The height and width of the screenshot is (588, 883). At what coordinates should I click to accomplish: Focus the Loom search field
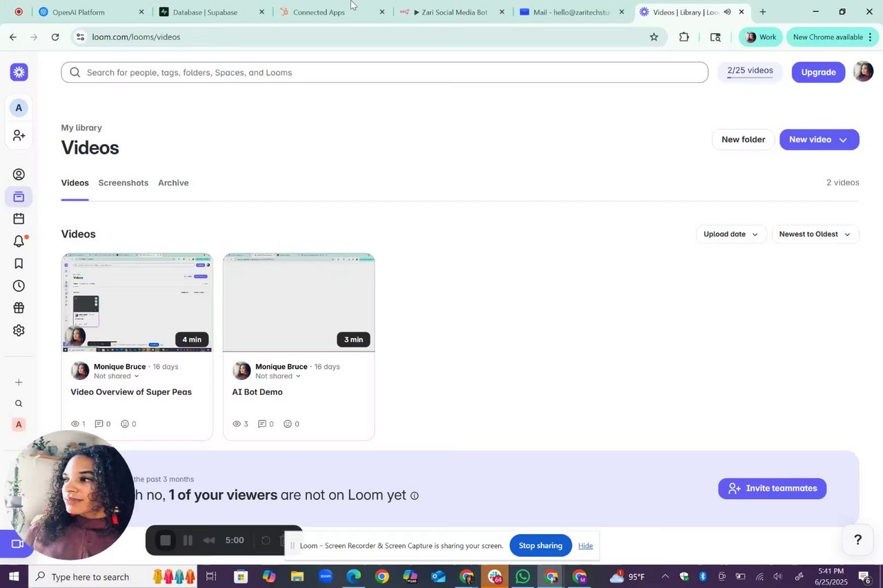pos(384,72)
